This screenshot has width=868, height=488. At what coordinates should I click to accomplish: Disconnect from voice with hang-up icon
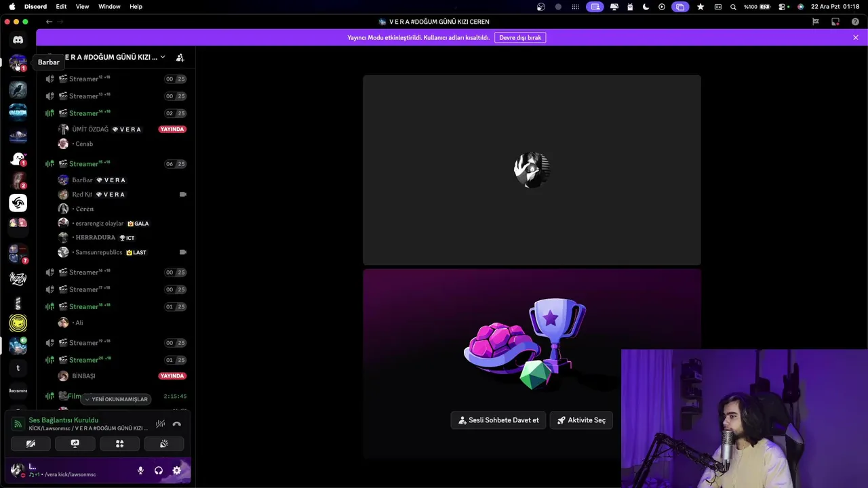(177, 424)
